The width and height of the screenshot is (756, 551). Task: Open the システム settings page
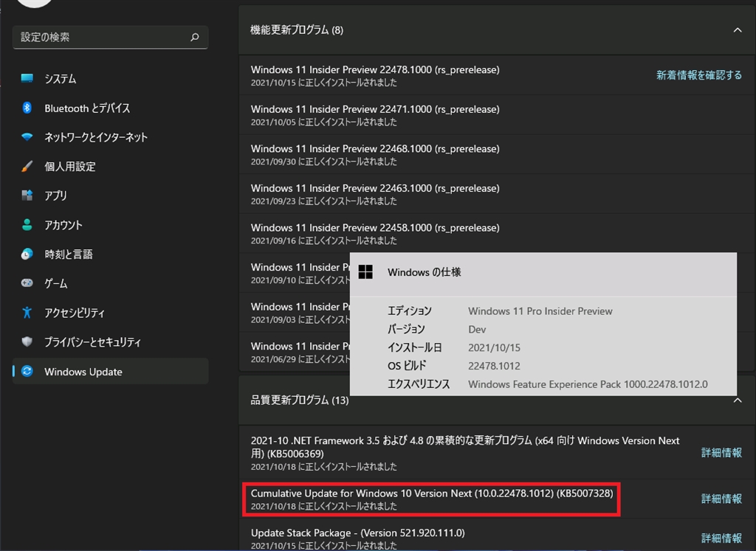[111, 78]
